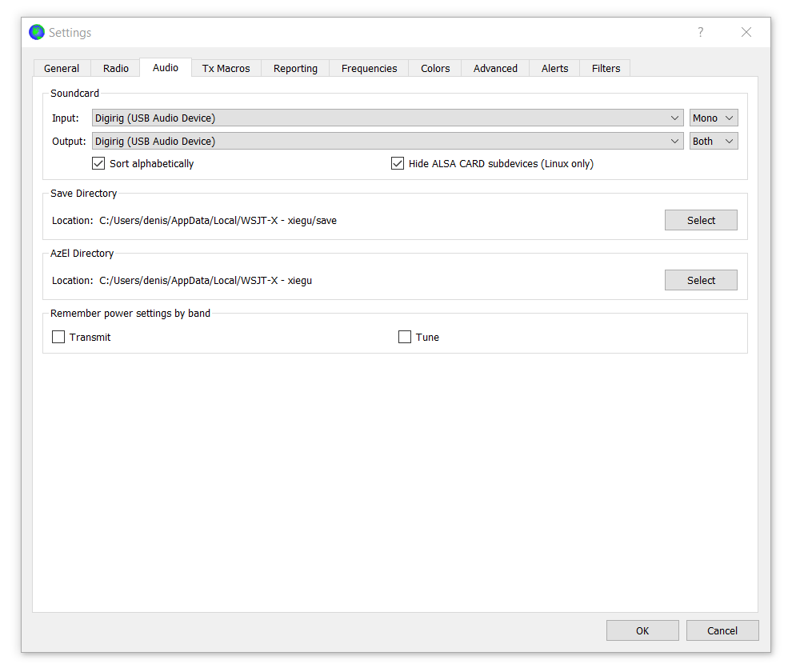The width and height of the screenshot is (788, 672).
Task: Click Select for the AzEl Directory
Action: coord(701,280)
